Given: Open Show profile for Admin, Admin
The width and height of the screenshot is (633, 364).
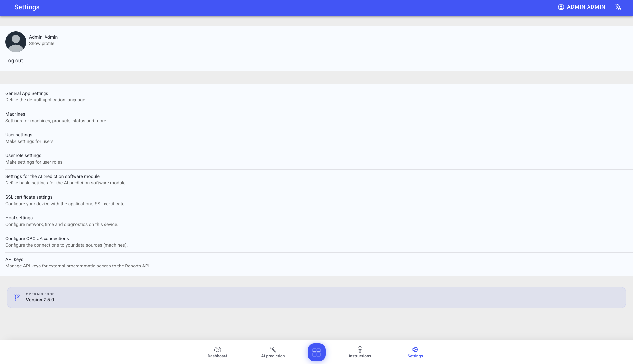Looking at the screenshot, I should pyautogui.click(x=42, y=43).
